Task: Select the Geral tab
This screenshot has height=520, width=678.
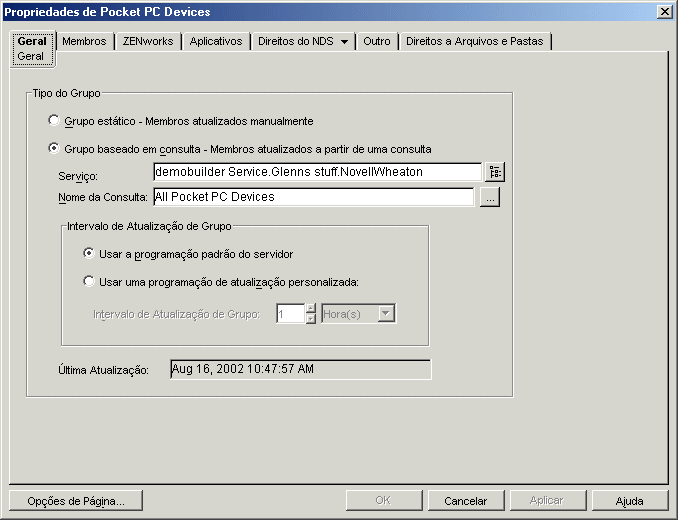Action: [32, 41]
